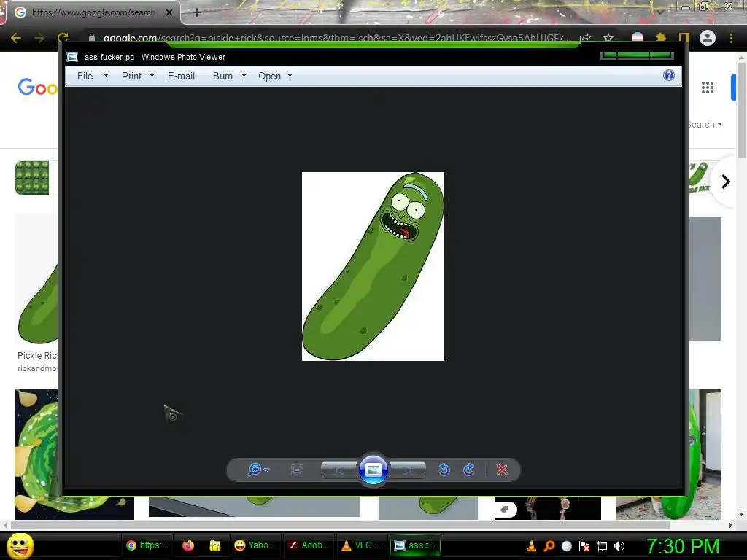Click the actual size fit button
Image resolution: width=747 pixels, height=560 pixels.
click(297, 470)
